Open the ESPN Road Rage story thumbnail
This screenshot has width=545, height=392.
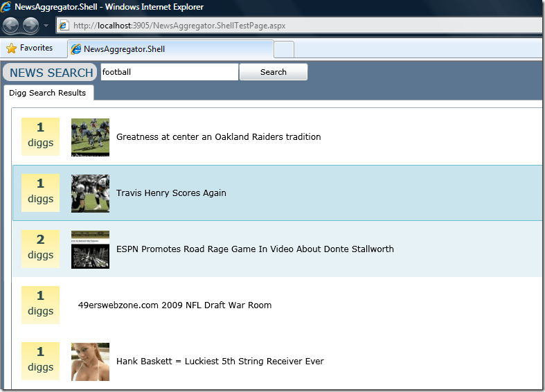pos(90,249)
